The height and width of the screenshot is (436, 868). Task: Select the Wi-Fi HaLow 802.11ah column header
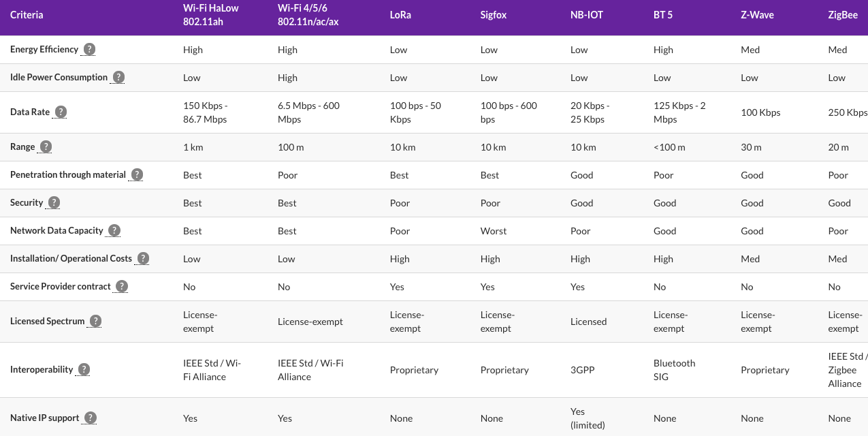point(211,15)
